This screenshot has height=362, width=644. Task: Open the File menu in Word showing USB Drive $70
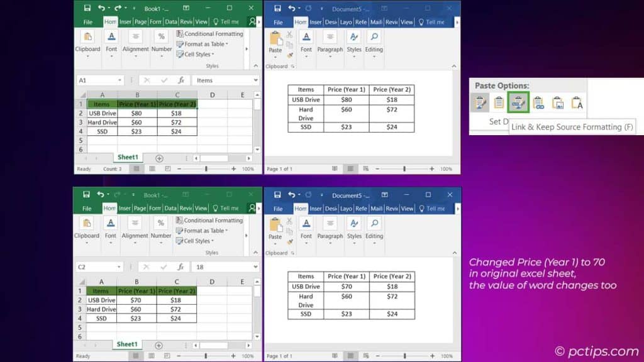tap(277, 209)
